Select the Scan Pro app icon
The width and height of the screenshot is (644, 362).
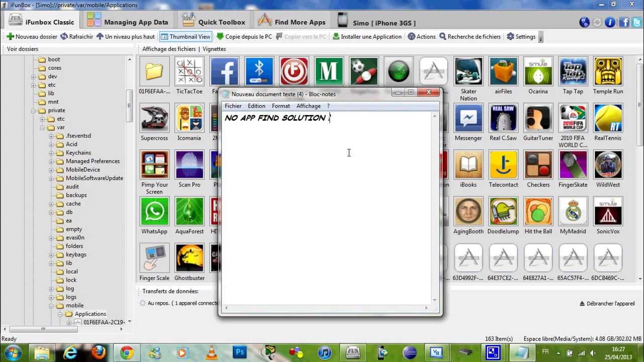[189, 165]
